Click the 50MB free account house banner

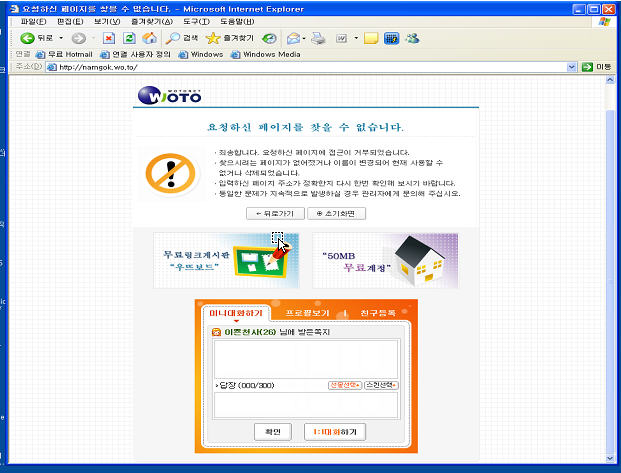point(385,261)
